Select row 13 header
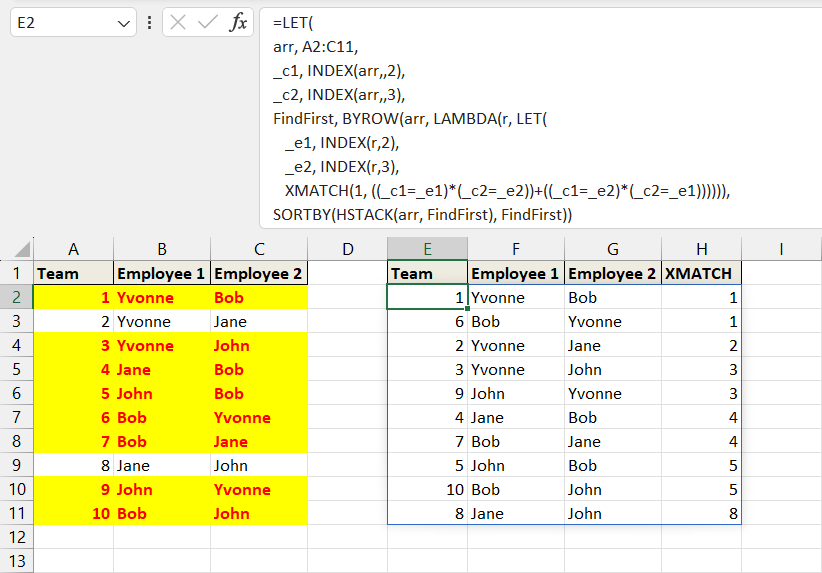 coord(17,561)
